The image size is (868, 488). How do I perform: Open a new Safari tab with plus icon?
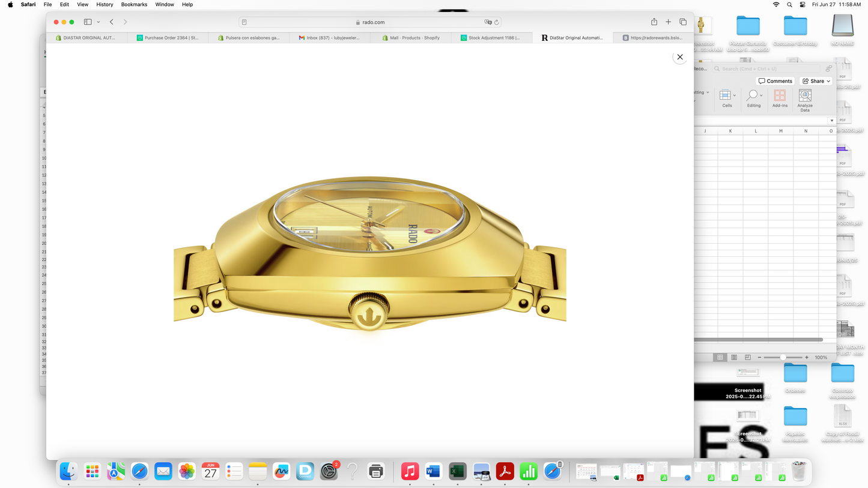(668, 22)
